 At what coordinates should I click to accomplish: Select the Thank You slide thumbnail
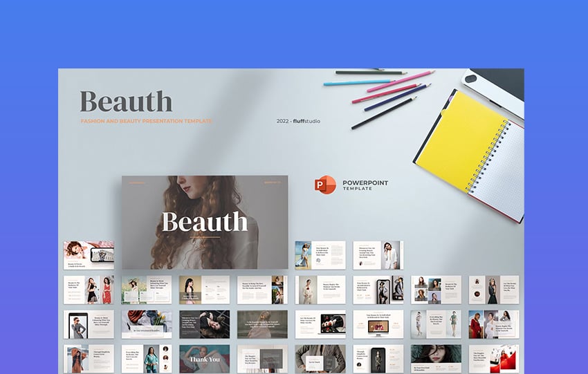(204, 359)
